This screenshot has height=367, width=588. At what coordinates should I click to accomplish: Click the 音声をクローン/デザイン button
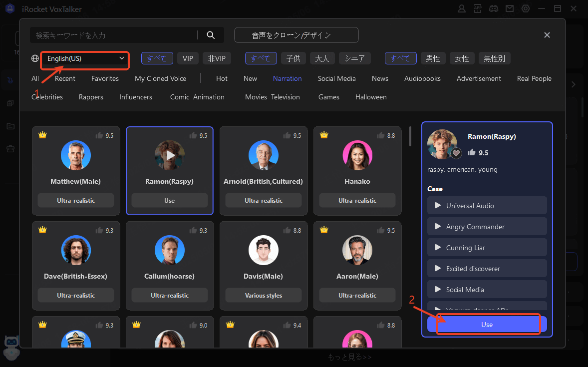pos(296,35)
